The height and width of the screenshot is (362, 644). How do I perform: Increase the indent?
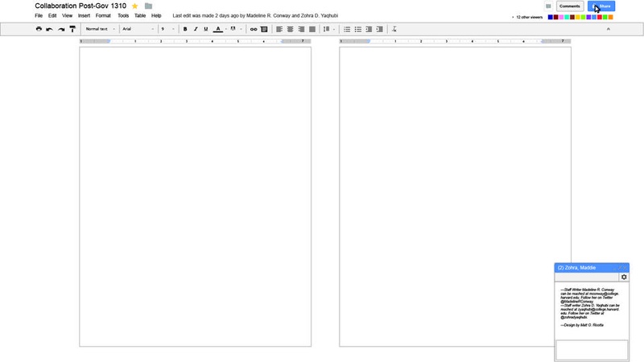(379, 29)
